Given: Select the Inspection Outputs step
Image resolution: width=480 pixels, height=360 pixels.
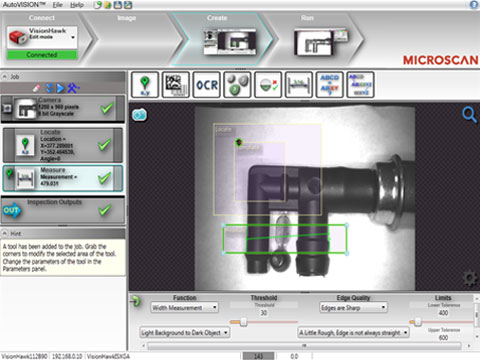Looking at the screenshot, I should (63, 210).
